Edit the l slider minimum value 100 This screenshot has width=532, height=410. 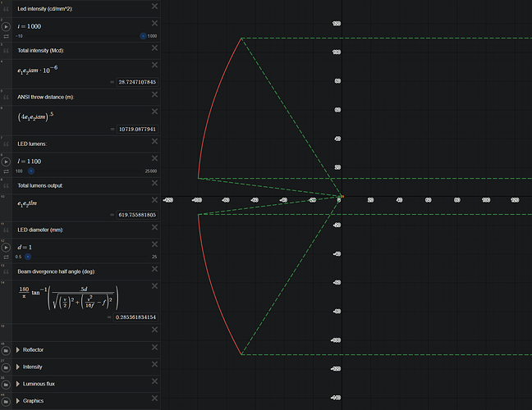[19, 171]
